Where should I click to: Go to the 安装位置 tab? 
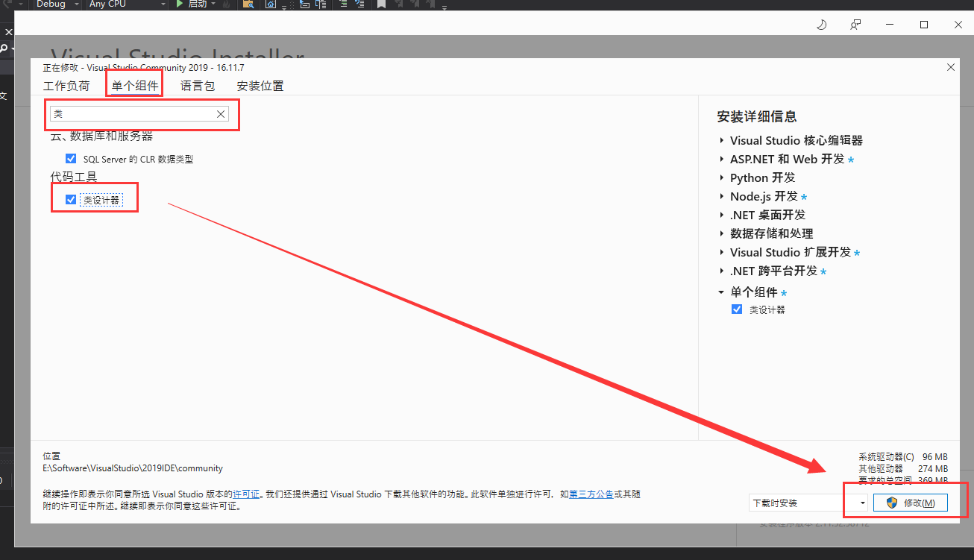[x=260, y=86]
